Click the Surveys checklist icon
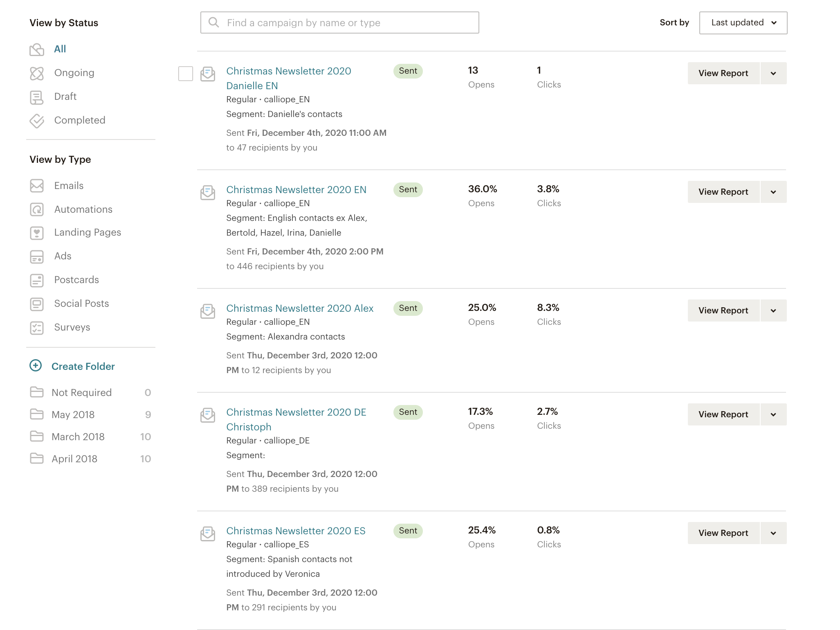Viewport: 840px width, 630px height. [x=37, y=328]
